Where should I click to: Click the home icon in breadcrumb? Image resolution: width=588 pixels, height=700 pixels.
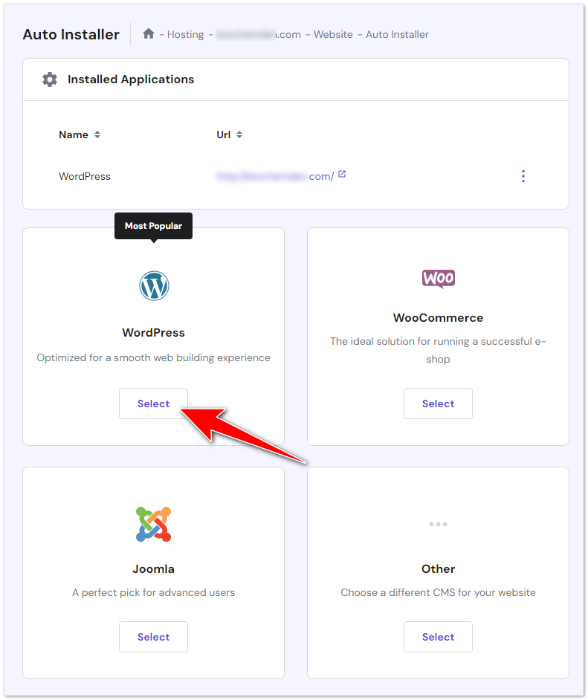tap(148, 33)
